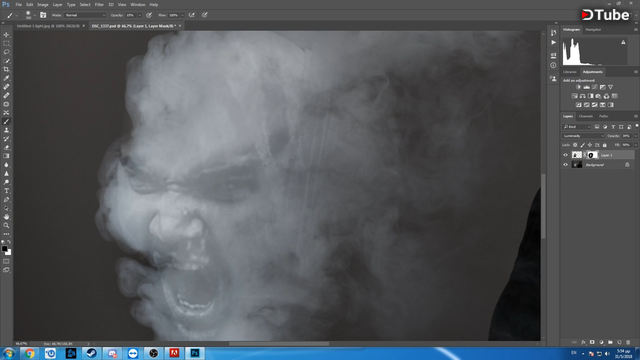Select the Zoom tool

point(6,225)
